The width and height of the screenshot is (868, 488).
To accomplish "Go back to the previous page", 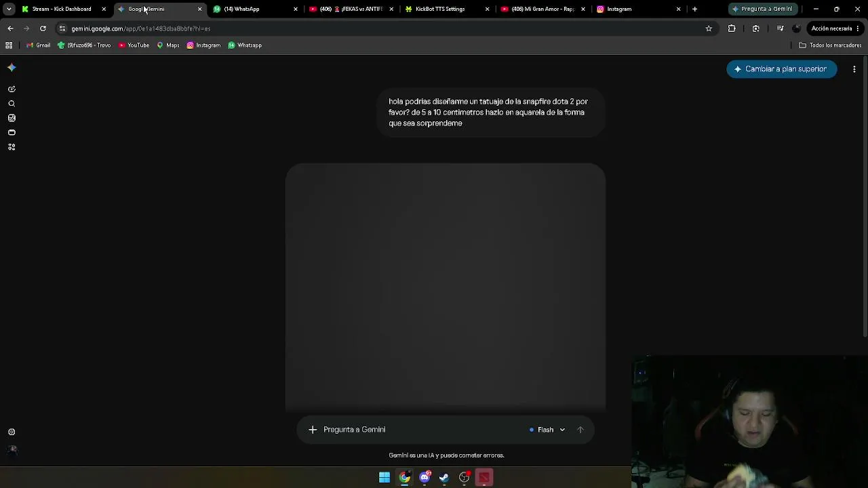I will coord(10,28).
